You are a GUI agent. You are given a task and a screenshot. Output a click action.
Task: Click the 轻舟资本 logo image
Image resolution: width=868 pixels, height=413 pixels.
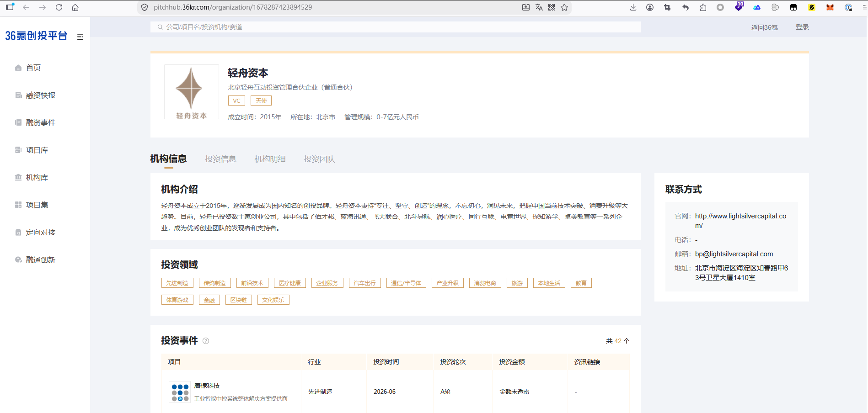pos(192,92)
